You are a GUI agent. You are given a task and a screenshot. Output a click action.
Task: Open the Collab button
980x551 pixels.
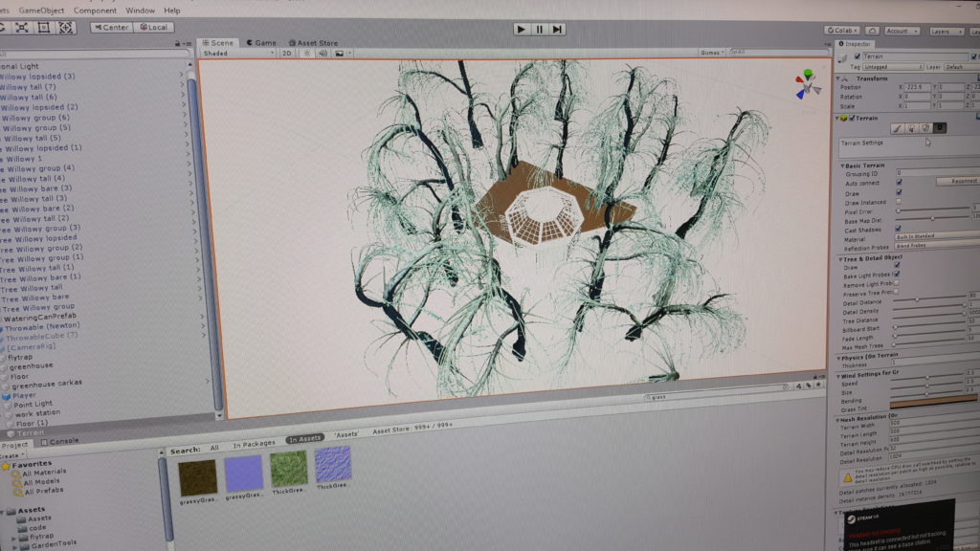842,30
